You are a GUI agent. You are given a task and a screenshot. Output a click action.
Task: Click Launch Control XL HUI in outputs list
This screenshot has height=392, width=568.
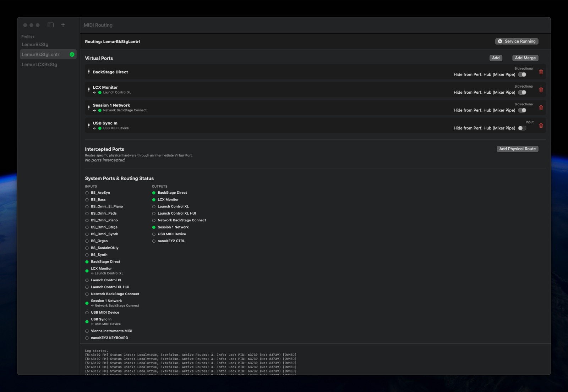point(177,214)
